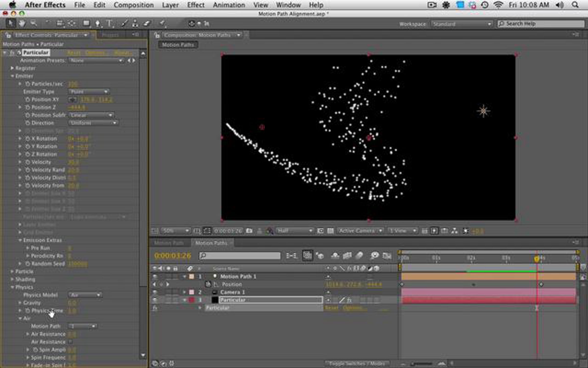Select the Hand tool
The height and width of the screenshot is (368, 588).
click(22, 23)
